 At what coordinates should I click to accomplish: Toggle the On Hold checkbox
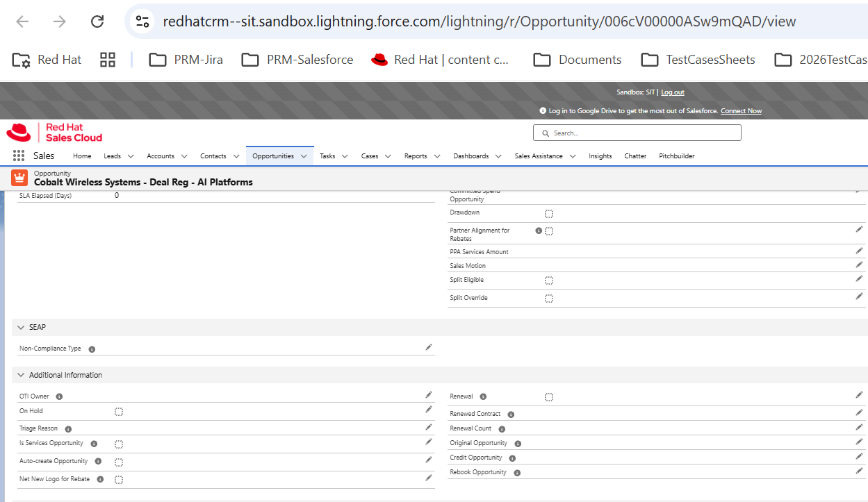coord(119,412)
